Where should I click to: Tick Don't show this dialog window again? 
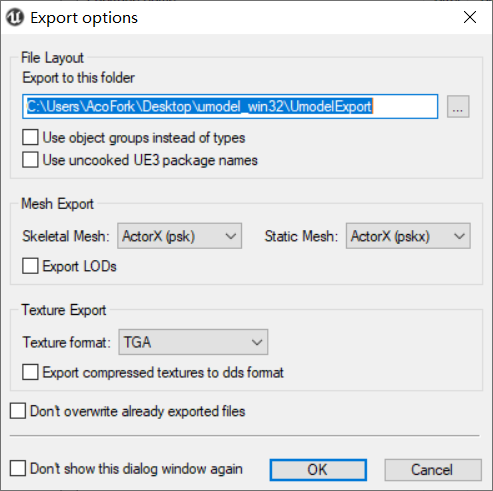18,468
